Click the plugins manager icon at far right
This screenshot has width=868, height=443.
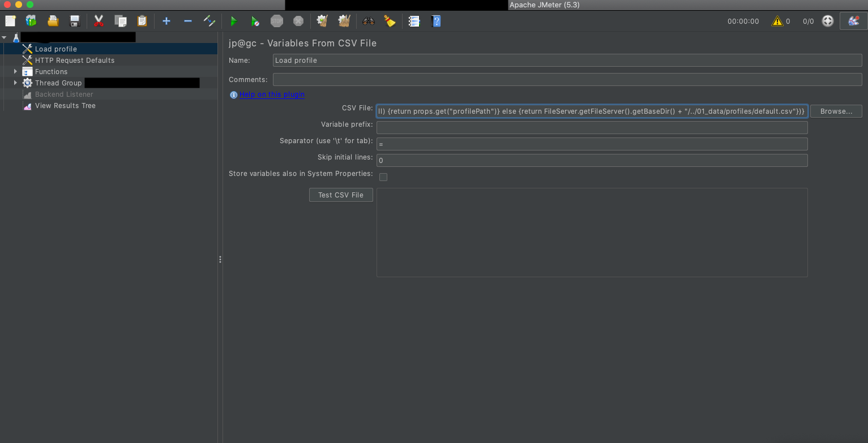[853, 21]
